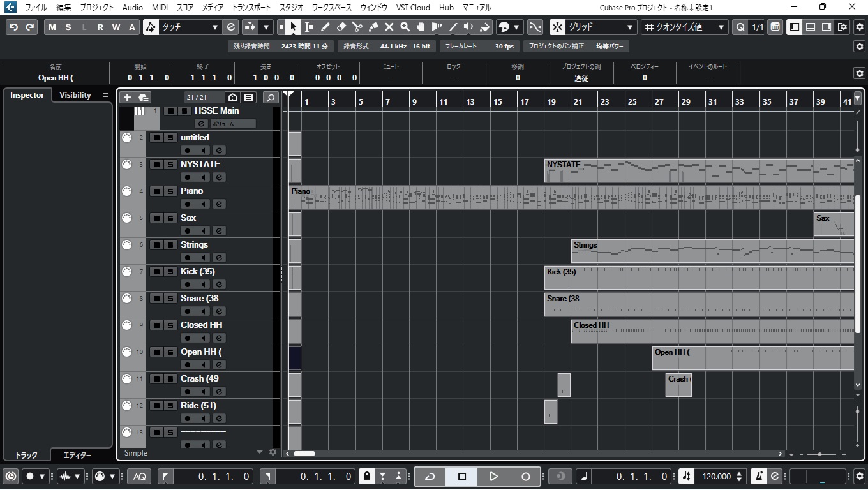The image size is (868, 490).
Task: Select the Mute X tool
Action: coord(389,27)
